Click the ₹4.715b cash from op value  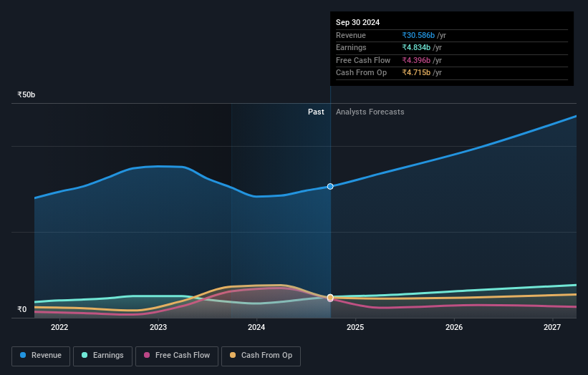[x=416, y=73]
